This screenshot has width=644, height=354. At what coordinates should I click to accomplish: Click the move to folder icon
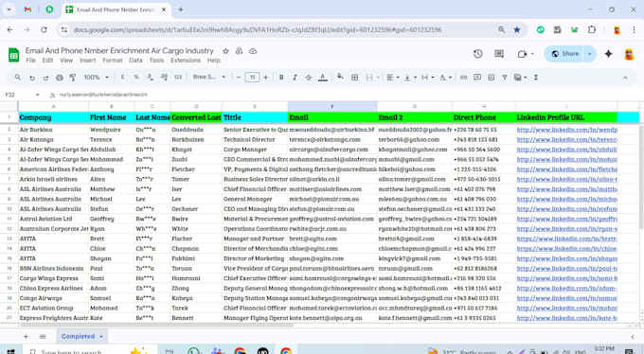pos(239,51)
